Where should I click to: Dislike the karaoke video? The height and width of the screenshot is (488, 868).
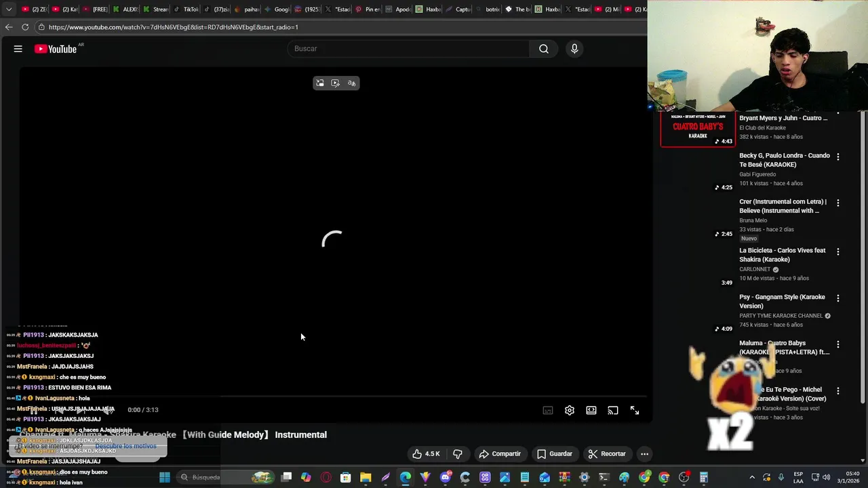pyautogui.click(x=458, y=454)
